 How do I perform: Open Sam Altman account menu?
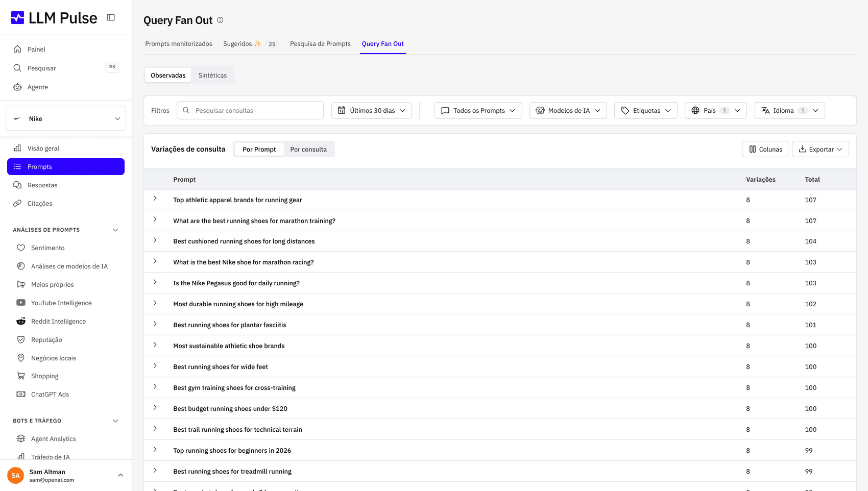pyautogui.click(x=66, y=475)
